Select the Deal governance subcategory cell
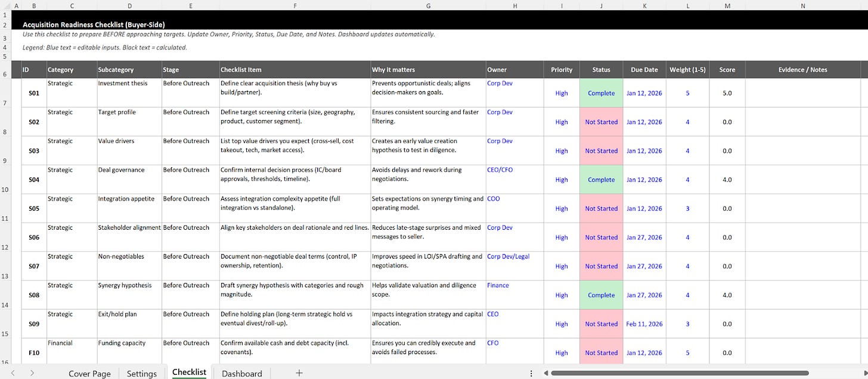868x379 pixels. pos(129,180)
